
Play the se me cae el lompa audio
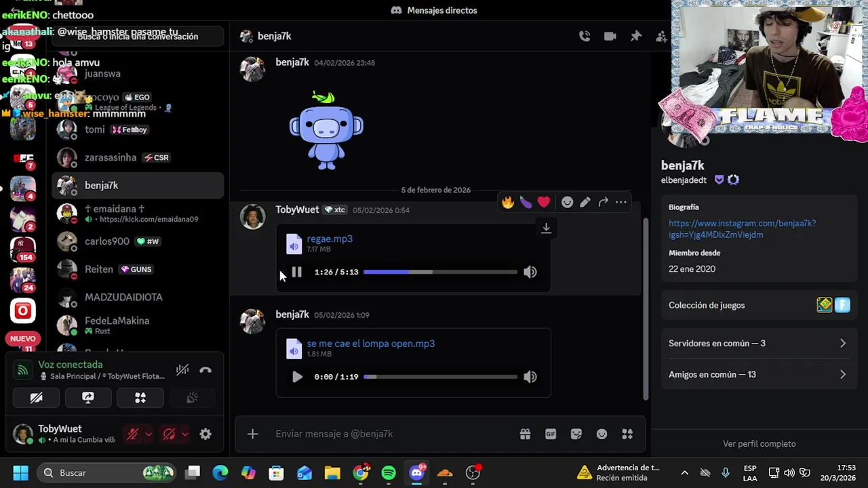297,377
